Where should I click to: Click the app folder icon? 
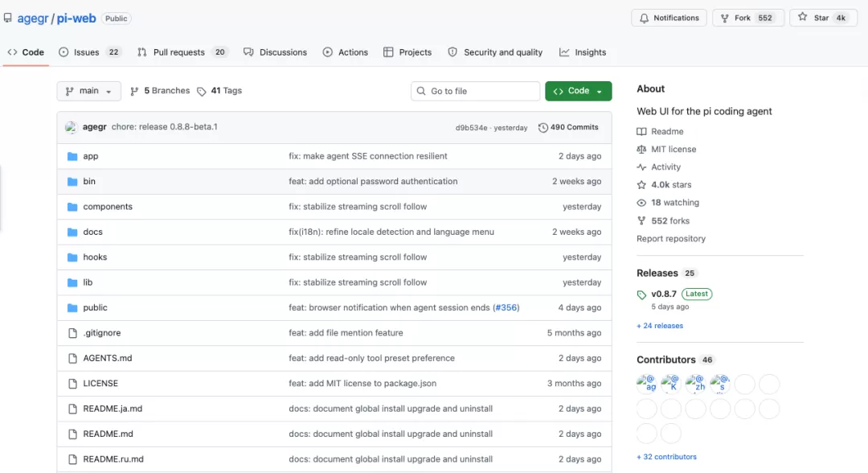click(72, 156)
